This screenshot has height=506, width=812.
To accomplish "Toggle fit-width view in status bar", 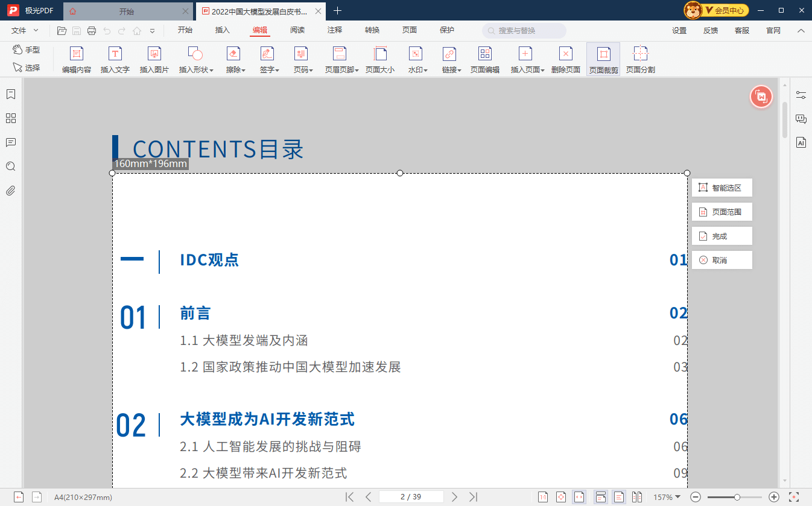I will tap(579, 497).
